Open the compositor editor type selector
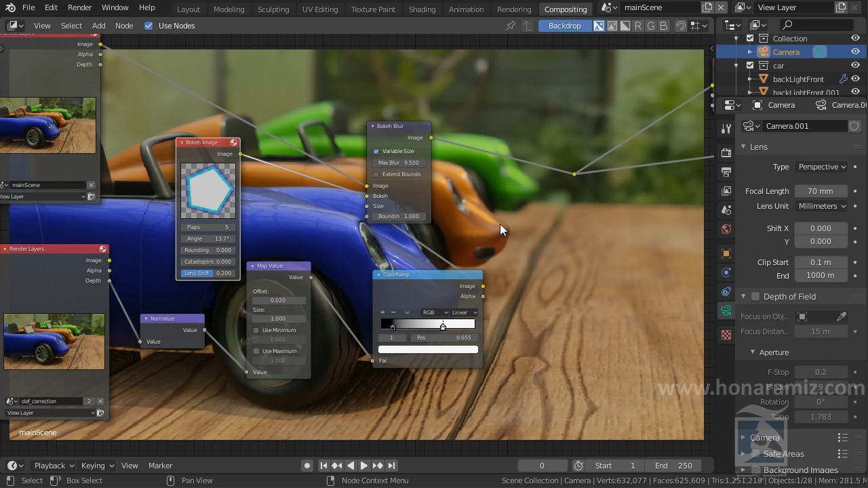Viewport: 868px width, 488px height. point(16,26)
